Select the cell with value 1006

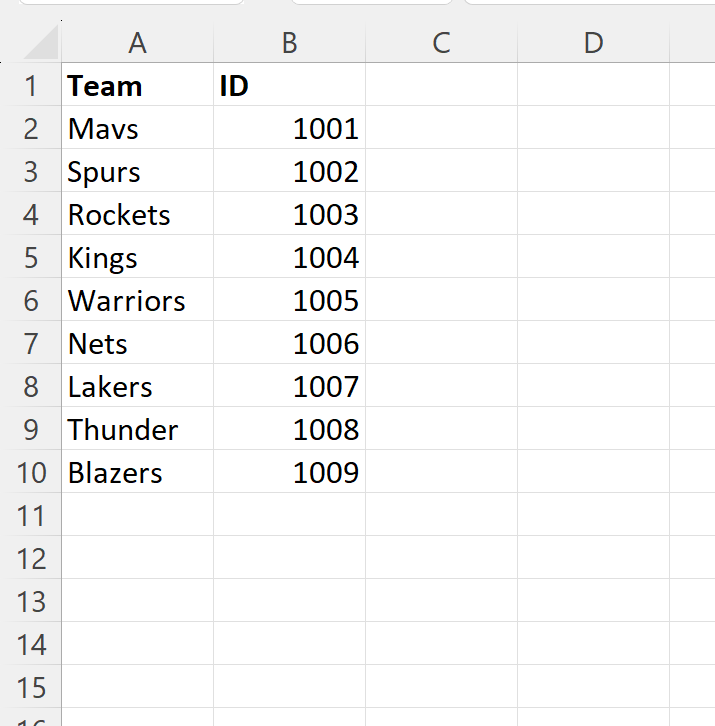click(x=289, y=342)
